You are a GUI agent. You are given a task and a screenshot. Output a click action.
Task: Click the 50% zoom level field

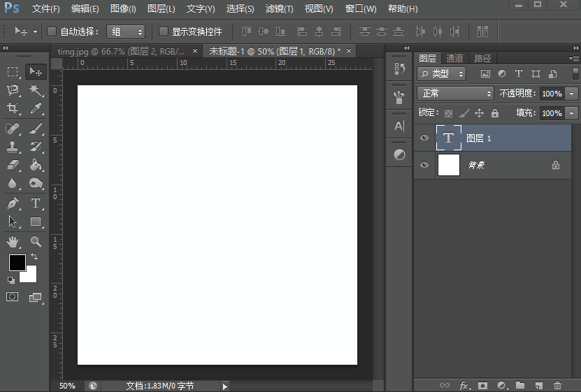coord(67,386)
